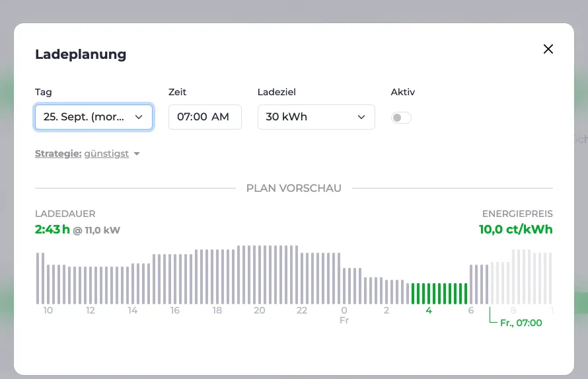
Task: Click the ENERGIEPREIS label
Action: 517,214
